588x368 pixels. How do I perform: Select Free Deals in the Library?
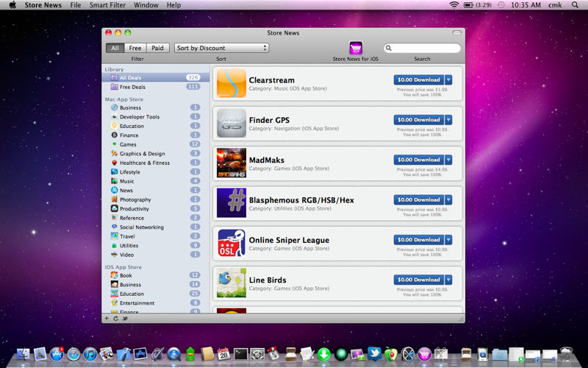156,87
